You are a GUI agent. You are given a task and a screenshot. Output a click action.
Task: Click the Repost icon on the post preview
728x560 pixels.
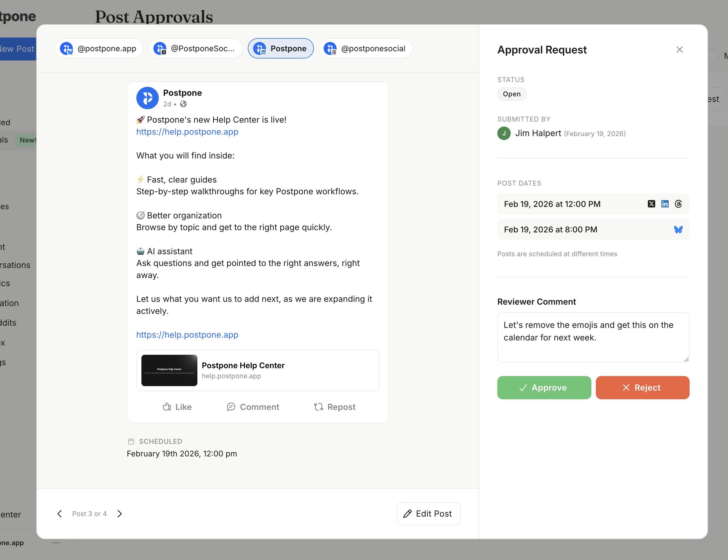318,407
